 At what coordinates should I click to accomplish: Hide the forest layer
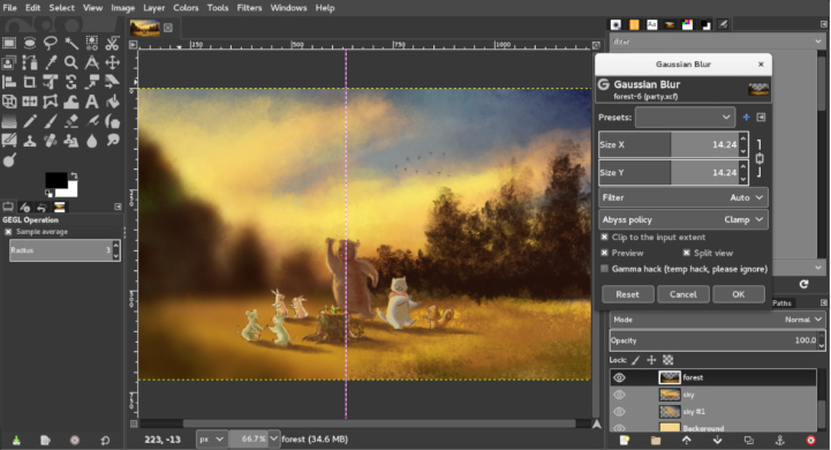(x=620, y=377)
